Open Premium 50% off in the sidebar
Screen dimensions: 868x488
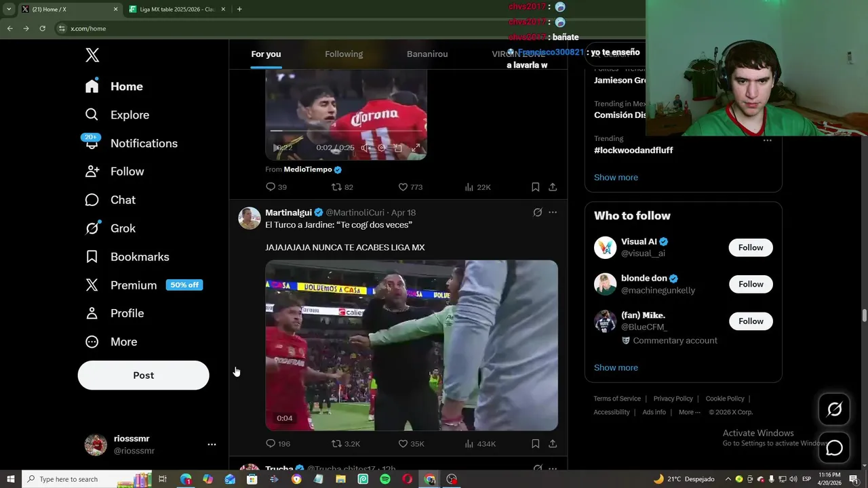coord(144,285)
